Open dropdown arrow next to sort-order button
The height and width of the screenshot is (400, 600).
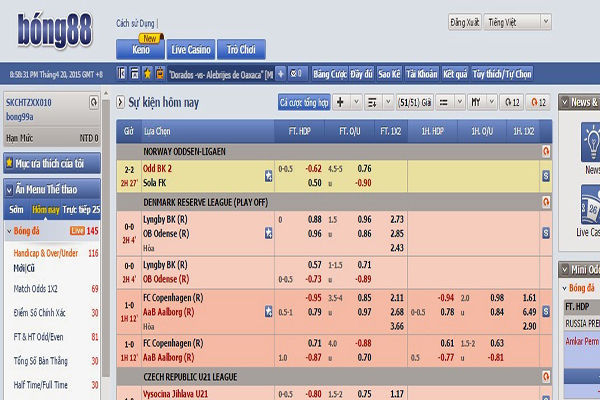coord(388,102)
